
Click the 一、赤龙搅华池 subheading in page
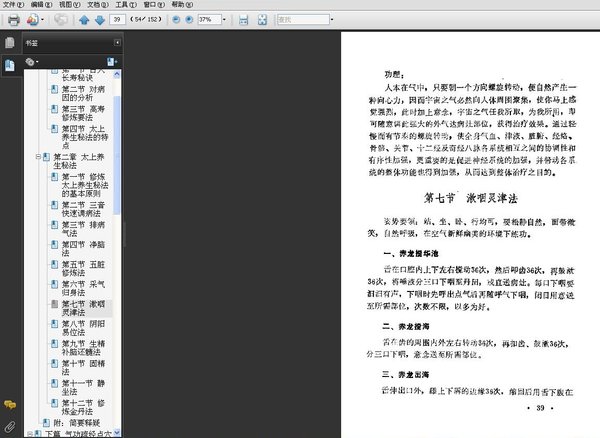(411, 254)
